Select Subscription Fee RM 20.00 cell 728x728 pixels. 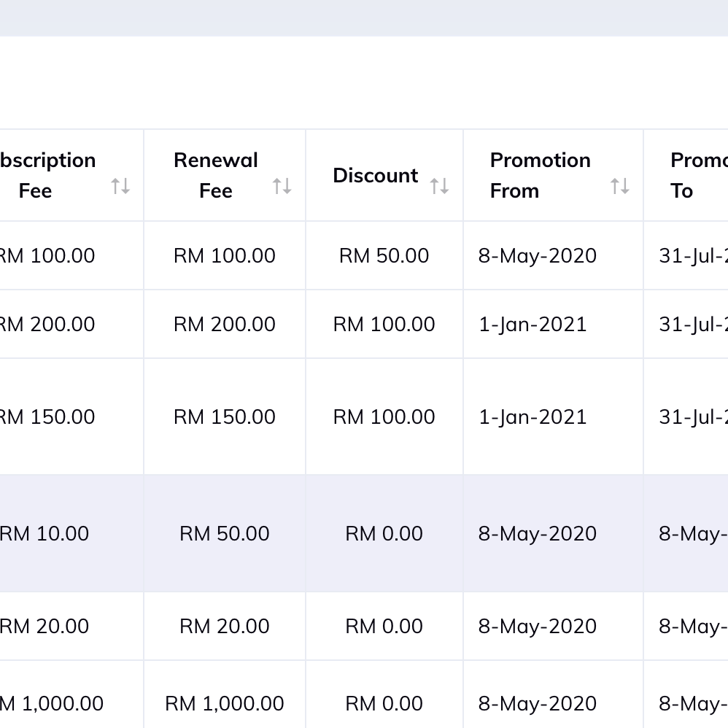click(44, 627)
